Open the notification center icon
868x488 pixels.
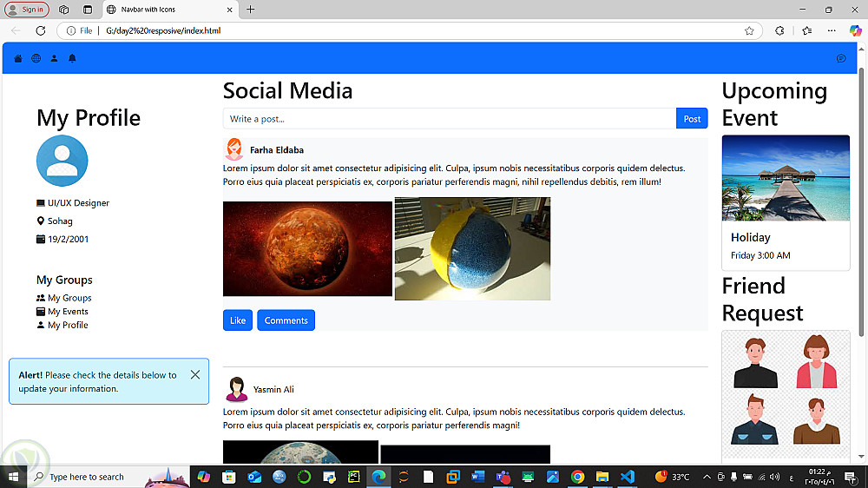[851, 477]
